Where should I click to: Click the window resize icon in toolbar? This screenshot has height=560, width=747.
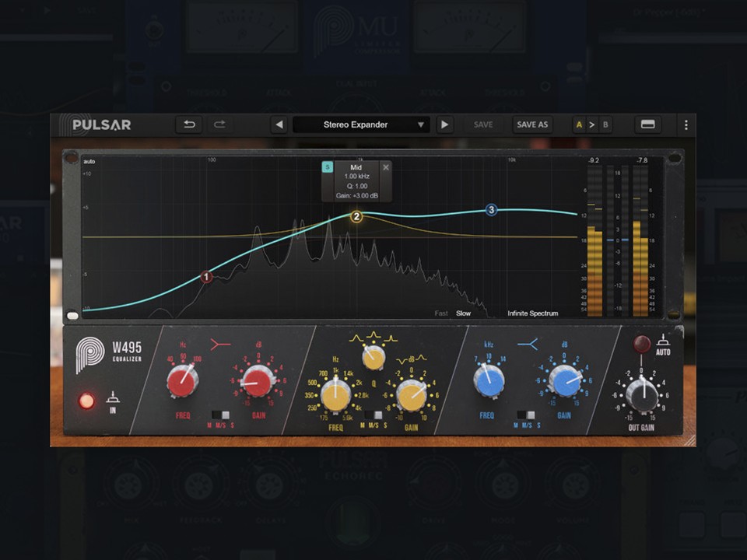click(648, 124)
